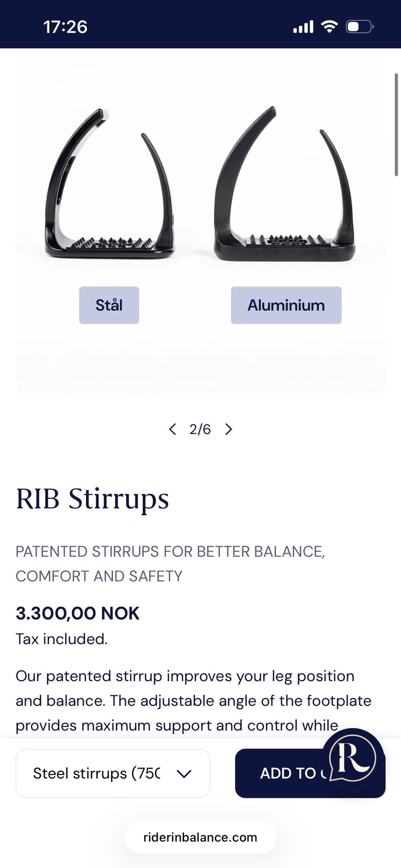The height and width of the screenshot is (868, 401).
Task: Go to previous product image arrow
Action: tap(172, 429)
